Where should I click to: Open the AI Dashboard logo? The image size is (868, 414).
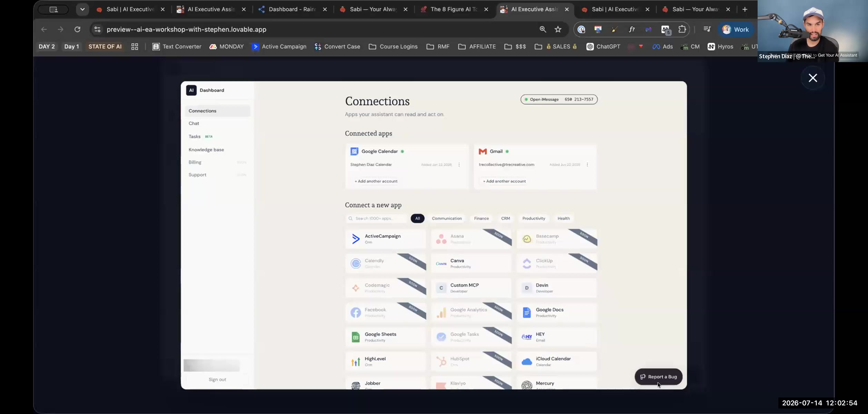click(x=191, y=90)
